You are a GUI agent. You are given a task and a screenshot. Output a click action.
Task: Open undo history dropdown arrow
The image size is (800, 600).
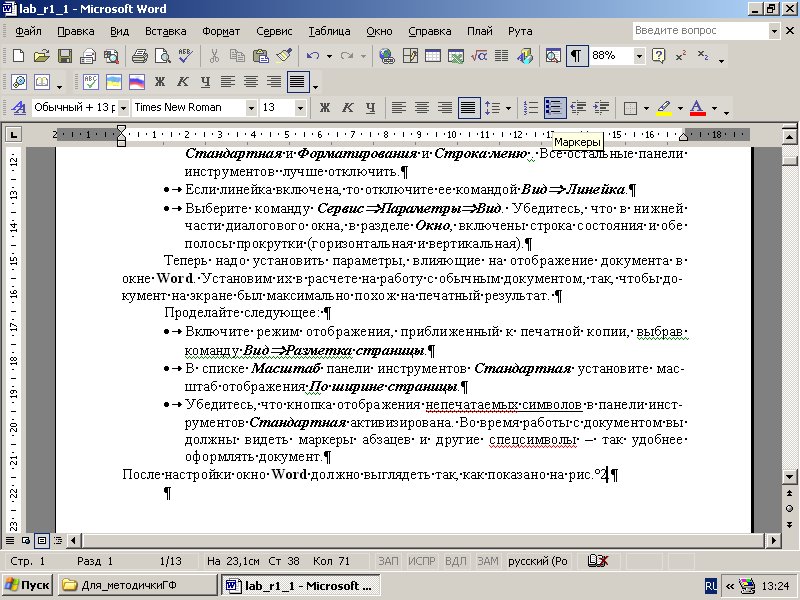coord(329,56)
